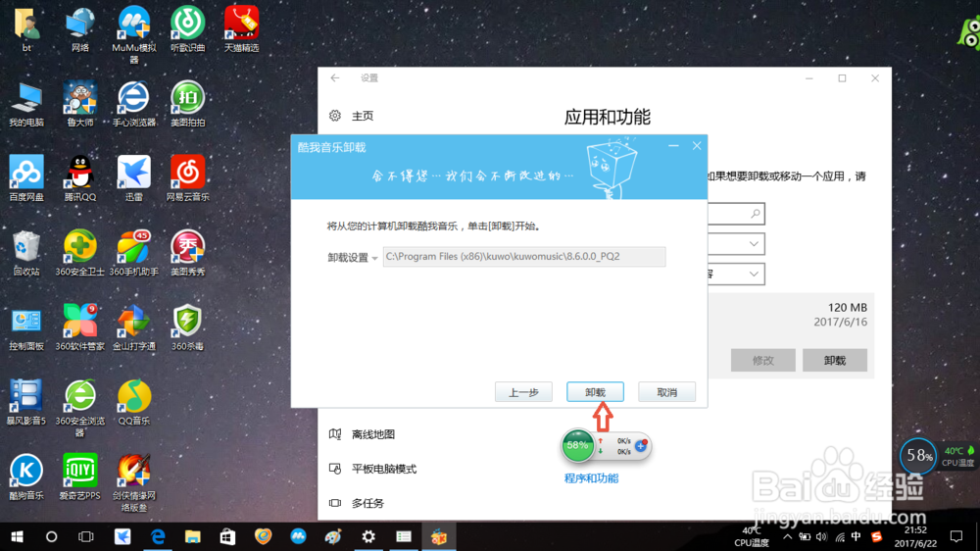Click 卸载 in the Kuwo uninstall dialog
The height and width of the screenshot is (551, 980).
coord(595,392)
